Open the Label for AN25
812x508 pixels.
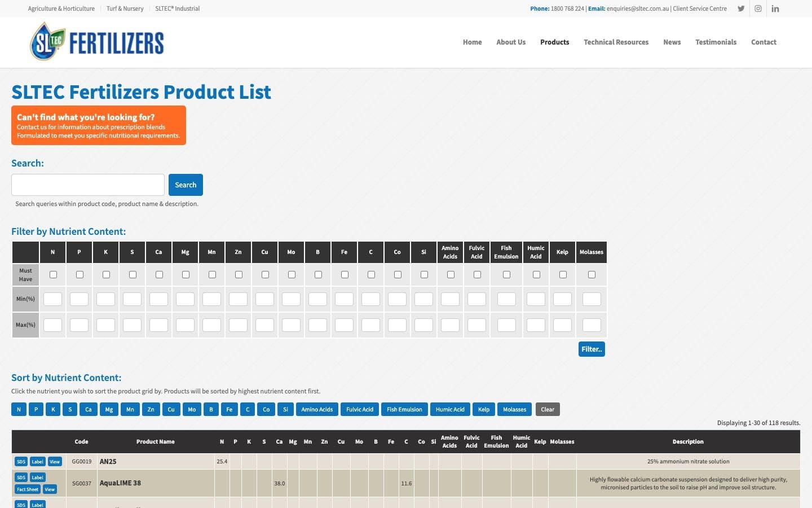tap(37, 462)
